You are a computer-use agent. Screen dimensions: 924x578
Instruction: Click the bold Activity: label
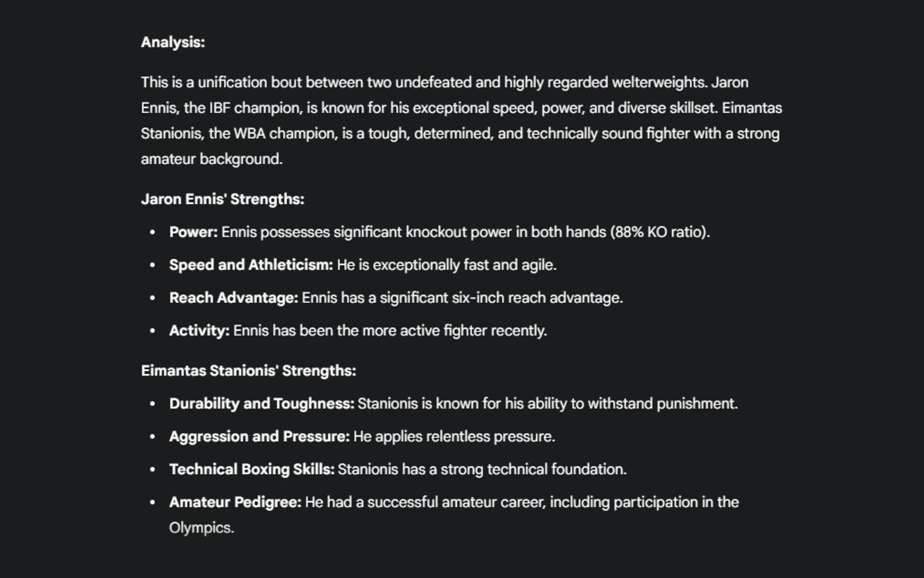click(199, 331)
